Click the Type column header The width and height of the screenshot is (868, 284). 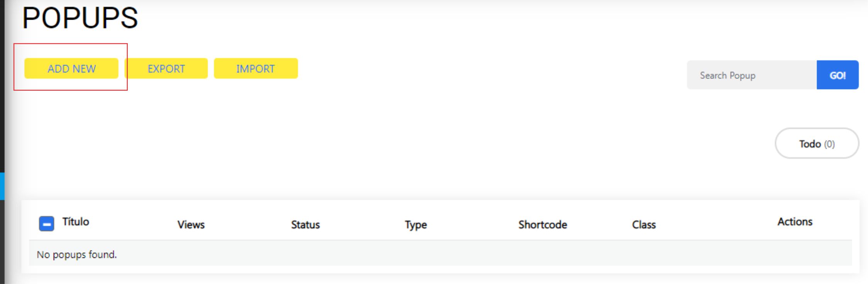coord(416,225)
